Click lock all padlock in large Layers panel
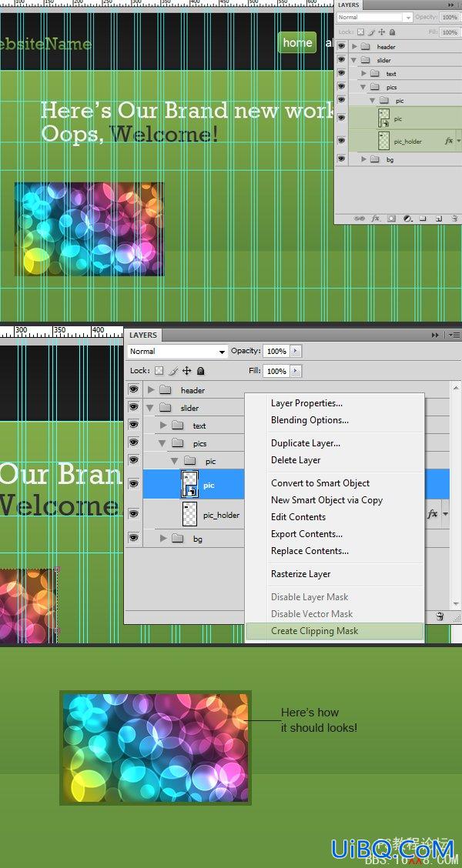Screen dimensions: 462x868 coord(200,371)
